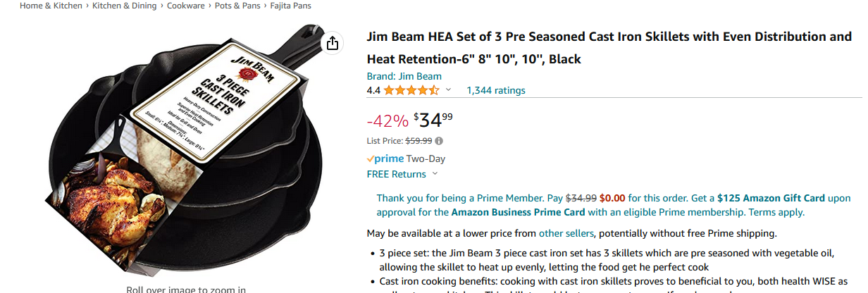Select the Fajita Pans breadcrumb
The image size is (868, 293).
(291, 6)
